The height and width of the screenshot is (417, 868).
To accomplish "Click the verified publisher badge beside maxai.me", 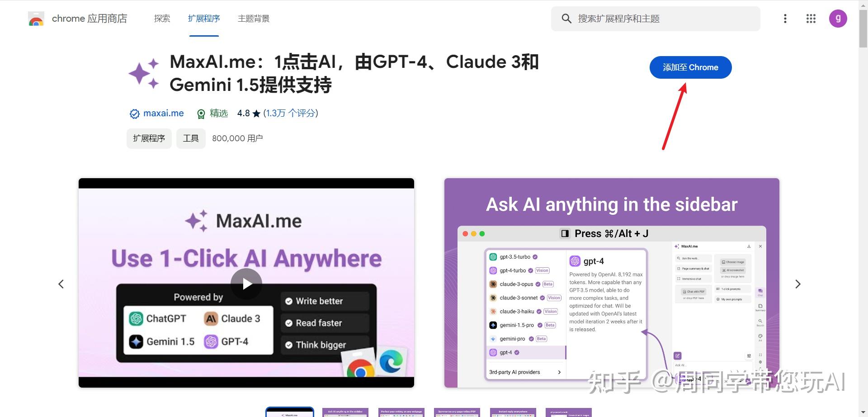I will pos(134,114).
